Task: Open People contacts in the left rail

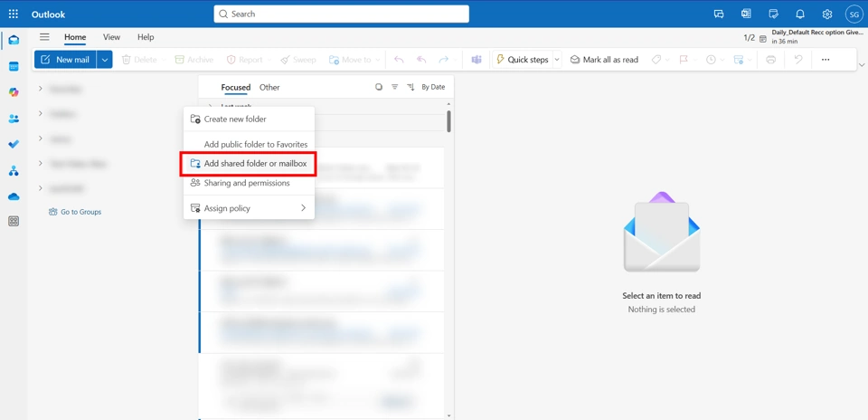Action: coord(14,119)
